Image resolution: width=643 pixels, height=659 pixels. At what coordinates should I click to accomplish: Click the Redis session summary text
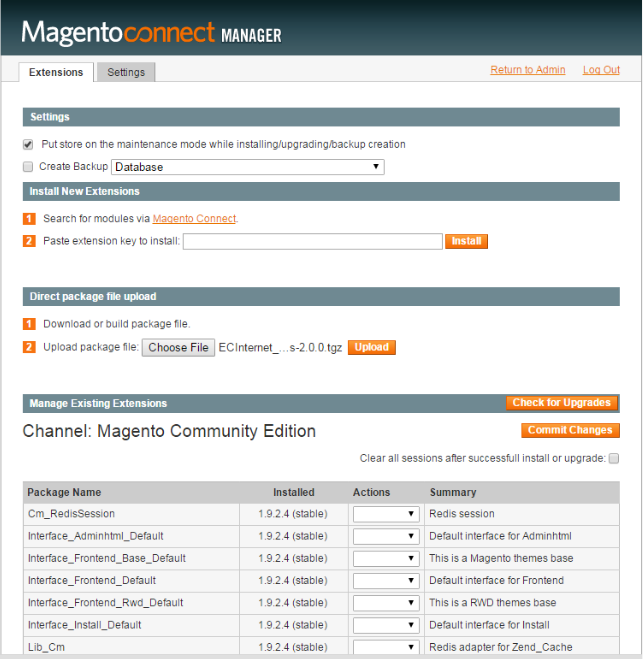(461, 514)
